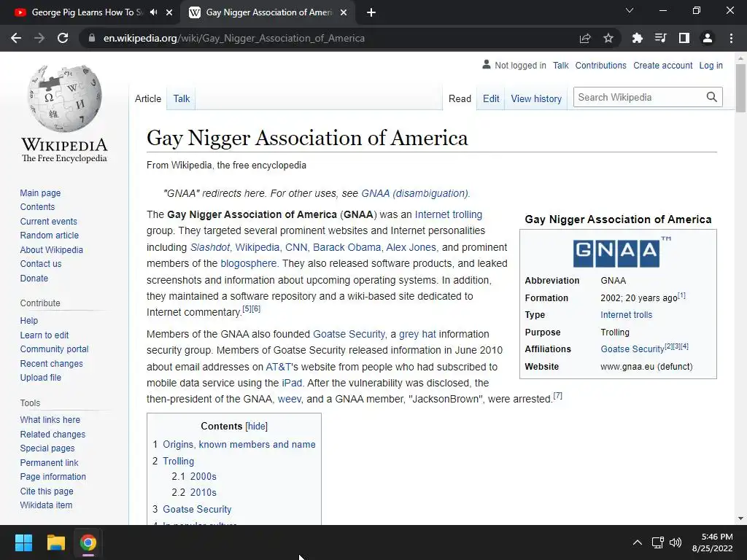Click in the Search Wikipedia field
This screenshot has width=747, height=560.
638,97
